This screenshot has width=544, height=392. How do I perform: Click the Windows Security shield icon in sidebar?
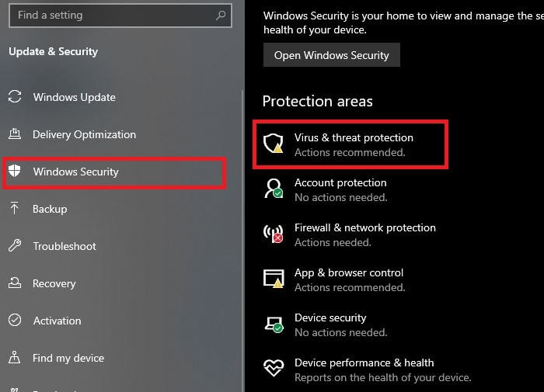click(x=15, y=172)
